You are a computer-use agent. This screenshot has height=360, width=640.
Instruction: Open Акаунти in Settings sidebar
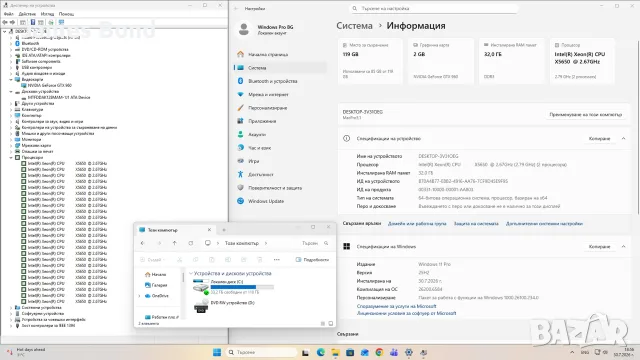pos(257,135)
